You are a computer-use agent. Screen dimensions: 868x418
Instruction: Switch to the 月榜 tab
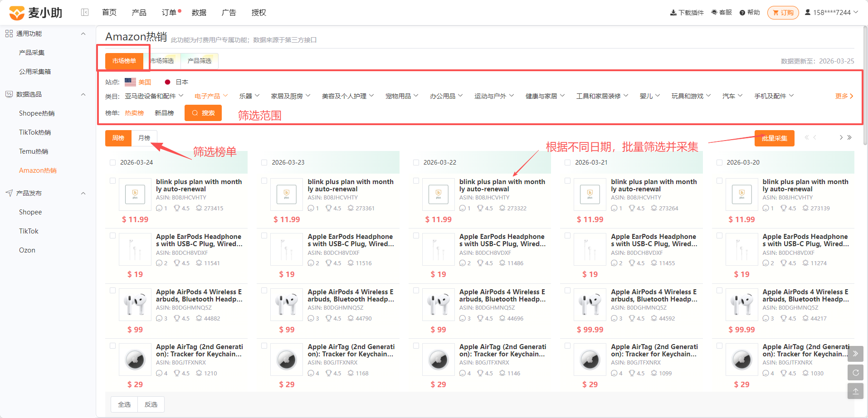click(x=144, y=138)
